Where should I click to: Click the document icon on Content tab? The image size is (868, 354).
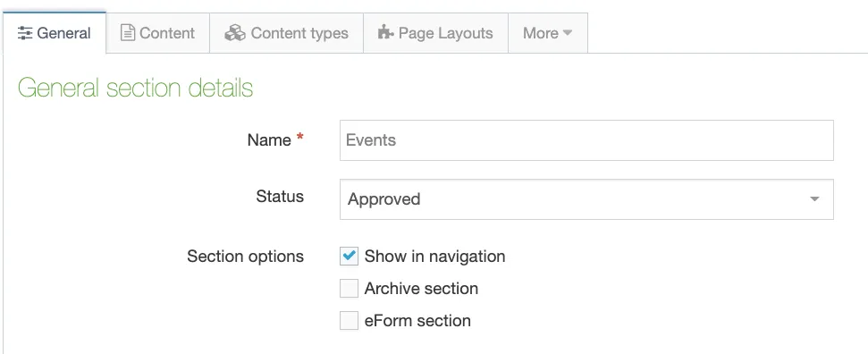click(127, 33)
